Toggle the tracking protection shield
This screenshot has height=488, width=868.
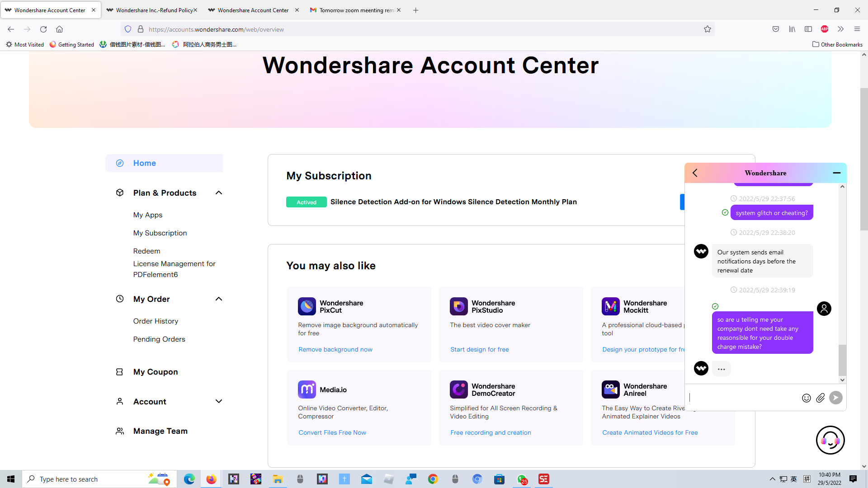coord(128,29)
